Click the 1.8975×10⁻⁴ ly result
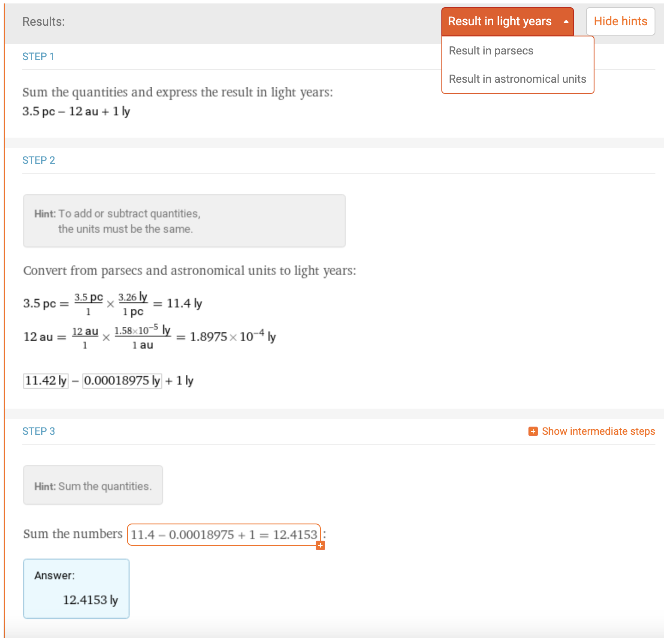The width and height of the screenshot is (664, 644). (x=233, y=337)
